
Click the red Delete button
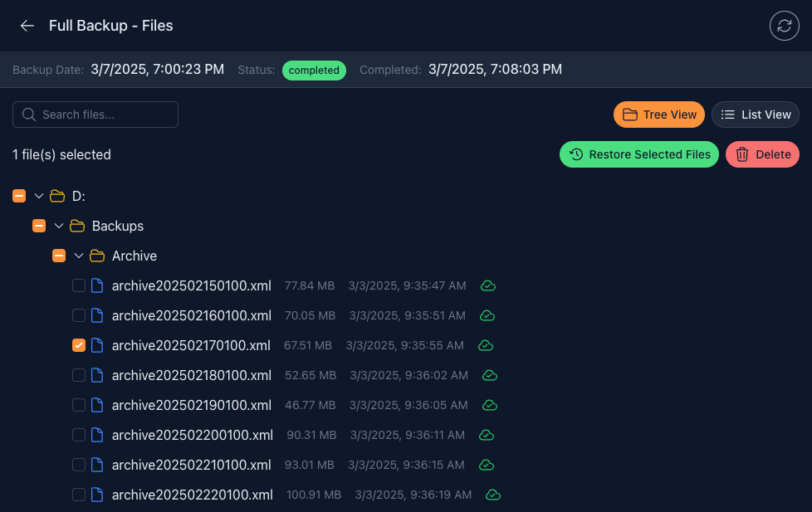pos(762,154)
